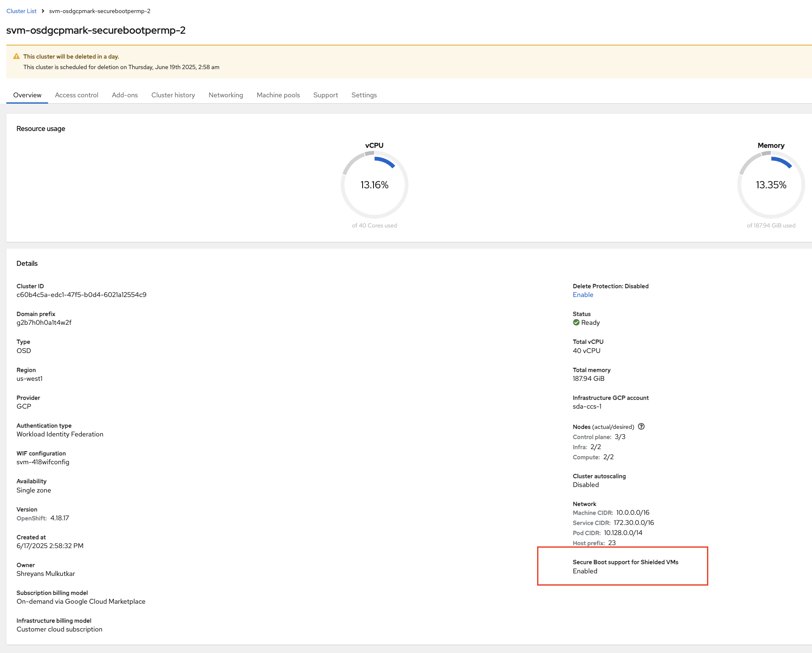
Task: Open the Settings tab
Action: (x=364, y=95)
